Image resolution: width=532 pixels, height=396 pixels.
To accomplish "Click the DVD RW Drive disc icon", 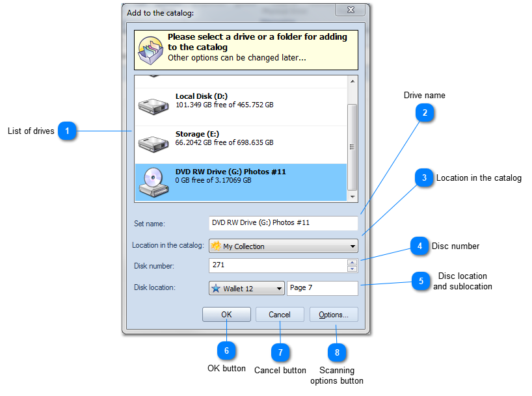I will (153, 181).
